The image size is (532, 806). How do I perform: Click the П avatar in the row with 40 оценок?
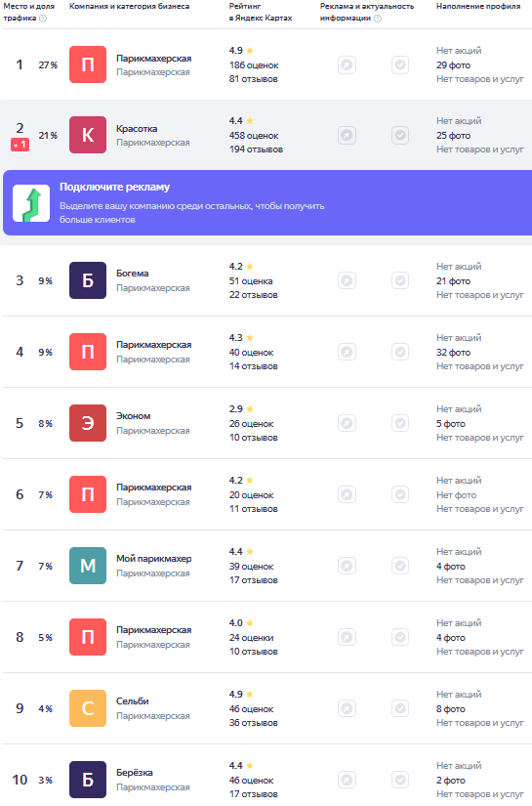[x=88, y=352]
